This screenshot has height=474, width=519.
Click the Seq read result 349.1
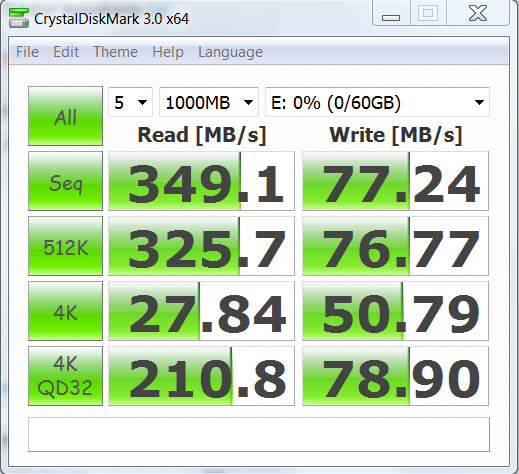pos(202,181)
